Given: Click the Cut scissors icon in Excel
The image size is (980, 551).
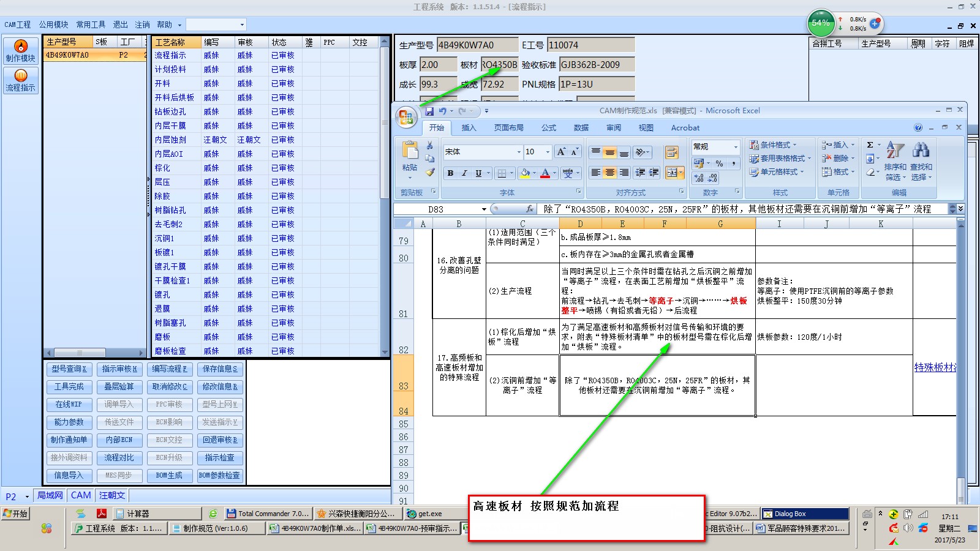Looking at the screenshot, I should point(429,146).
